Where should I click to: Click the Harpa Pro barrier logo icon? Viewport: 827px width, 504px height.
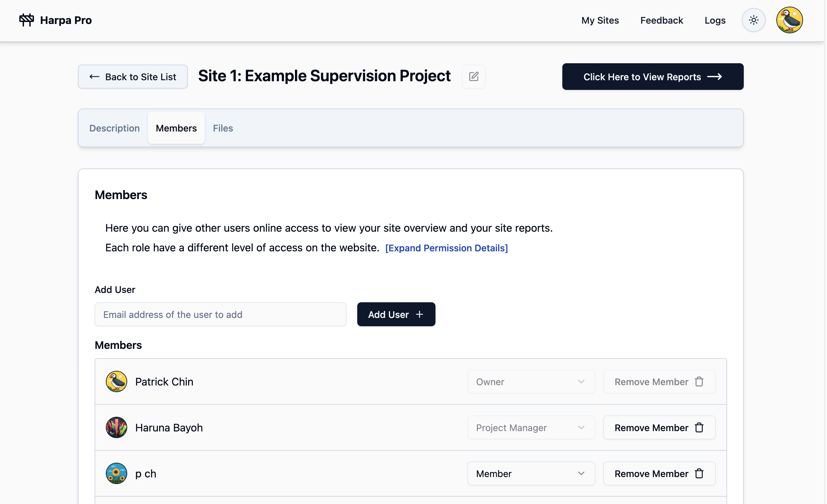27,20
